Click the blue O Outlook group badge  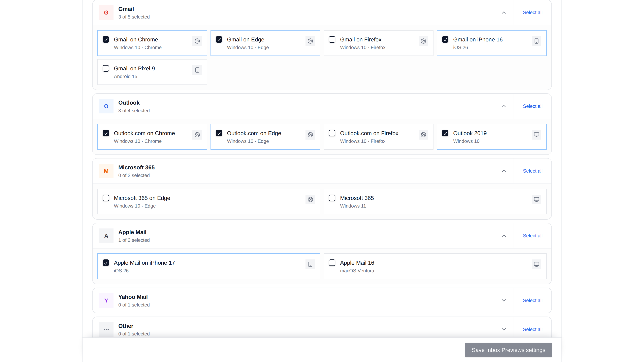pyautogui.click(x=106, y=106)
